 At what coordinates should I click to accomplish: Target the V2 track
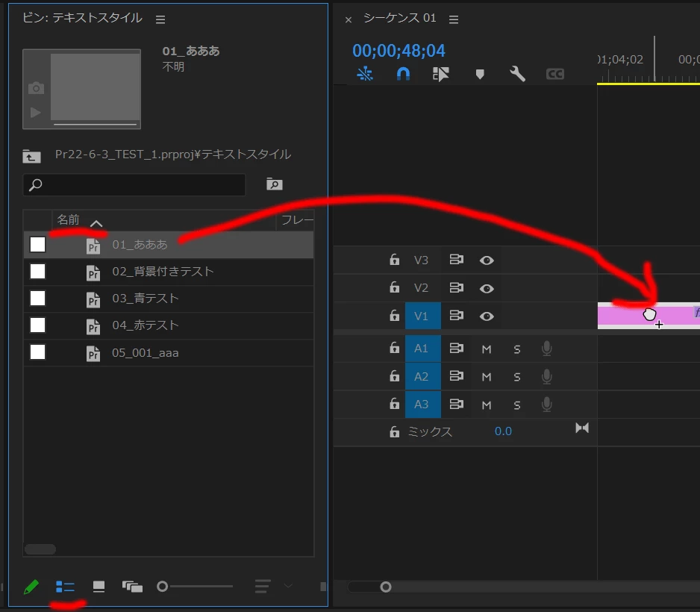pos(421,288)
